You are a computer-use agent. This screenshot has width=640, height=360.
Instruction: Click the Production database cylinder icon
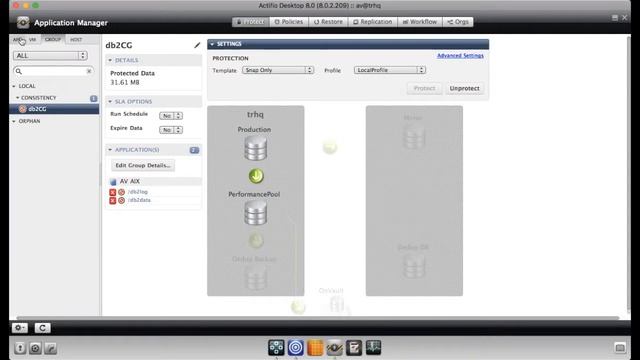256,148
